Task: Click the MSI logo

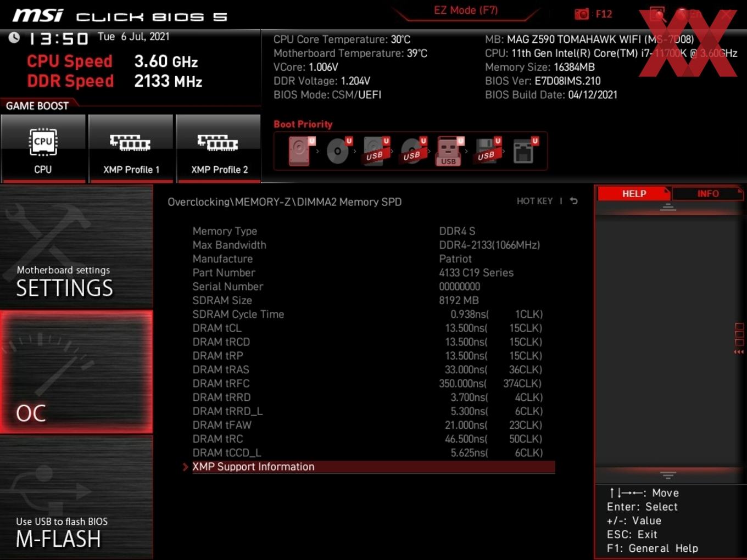Action: click(37, 15)
